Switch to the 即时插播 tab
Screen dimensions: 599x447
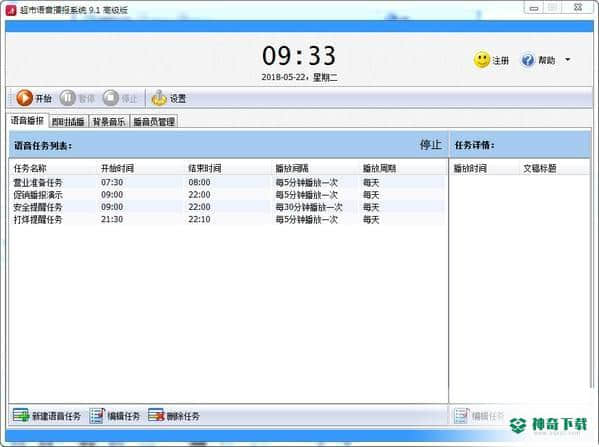(68, 122)
